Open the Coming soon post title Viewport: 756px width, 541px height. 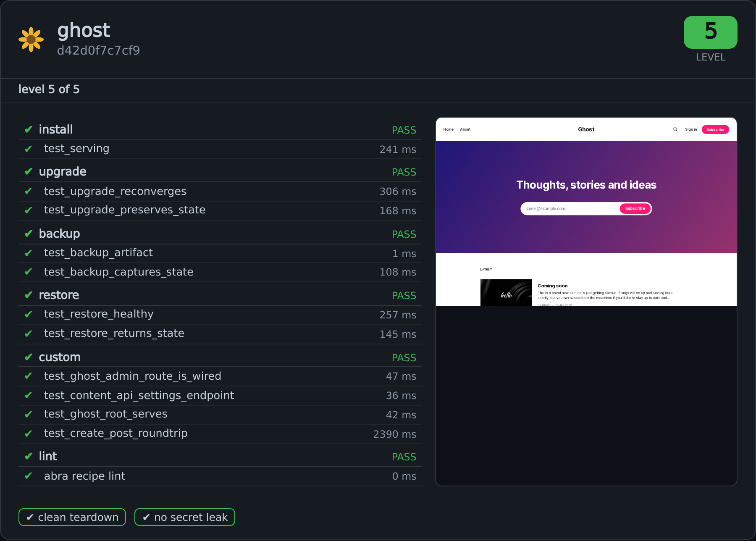[553, 286]
